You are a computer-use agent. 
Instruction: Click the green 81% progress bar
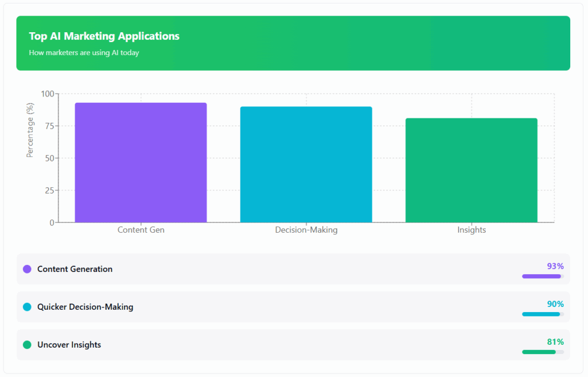539,352
